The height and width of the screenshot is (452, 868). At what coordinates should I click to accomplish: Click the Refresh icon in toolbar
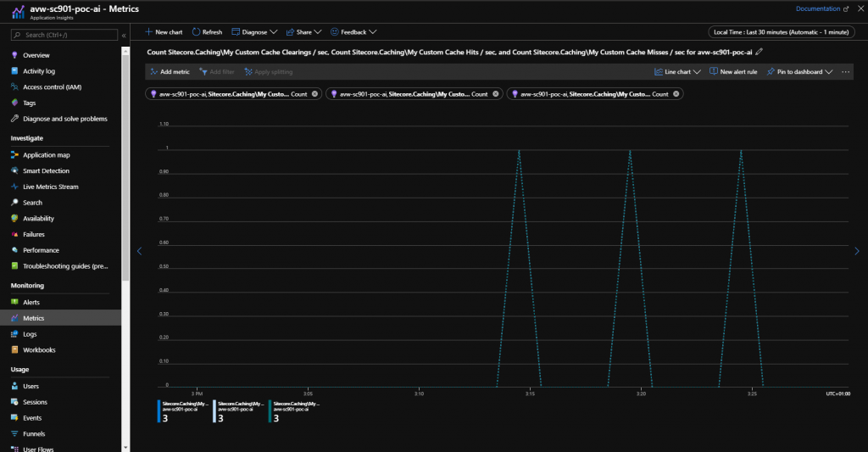click(x=197, y=32)
